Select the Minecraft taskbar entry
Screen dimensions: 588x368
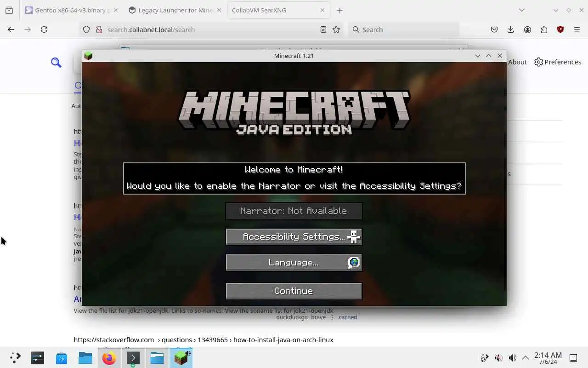[x=181, y=357]
